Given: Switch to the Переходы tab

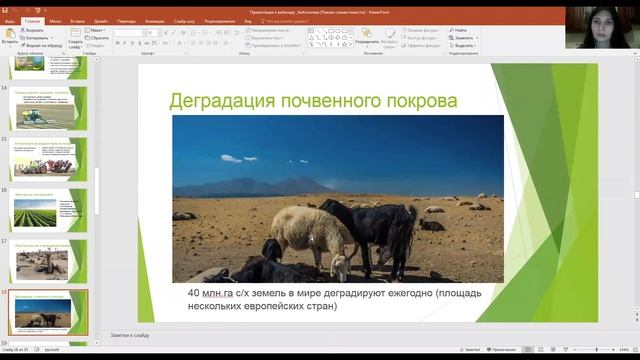Looking at the screenshot, I should click(x=126, y=21).
